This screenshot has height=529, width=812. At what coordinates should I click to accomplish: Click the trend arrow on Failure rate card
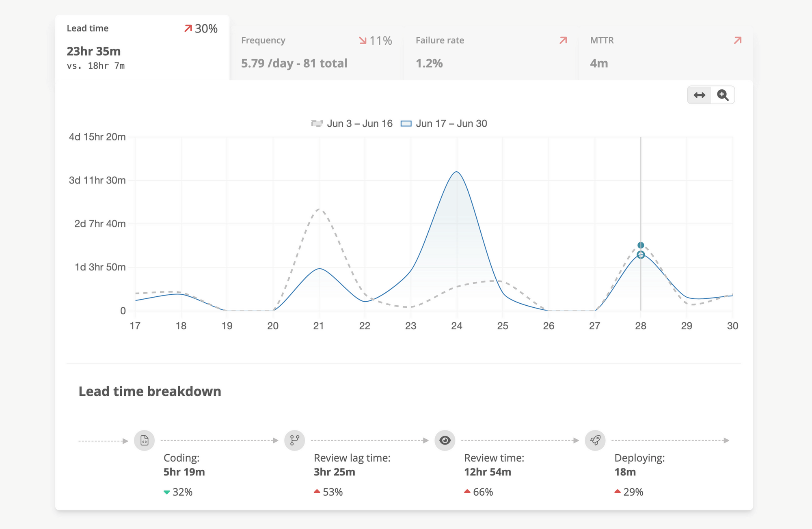point(562,41)
